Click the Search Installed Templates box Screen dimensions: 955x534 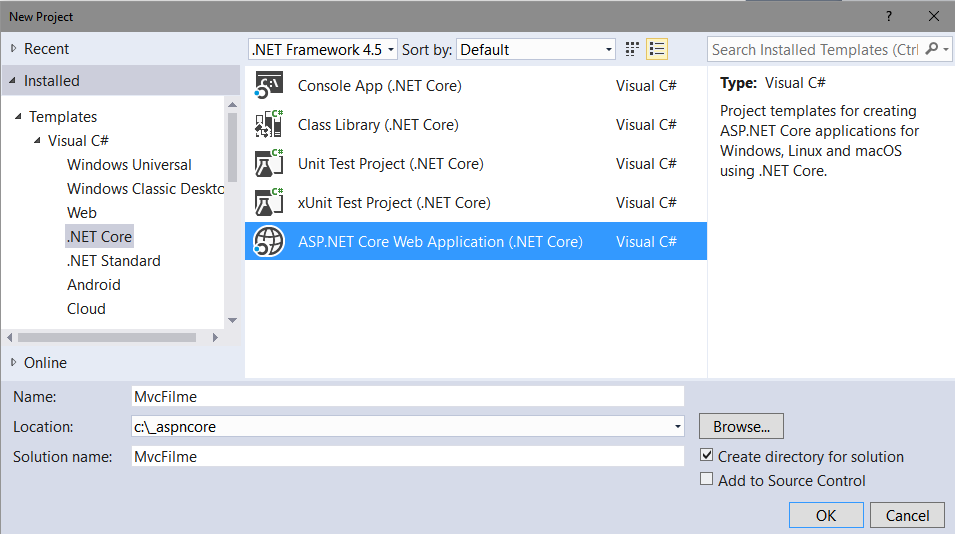(x=816, y=49)
